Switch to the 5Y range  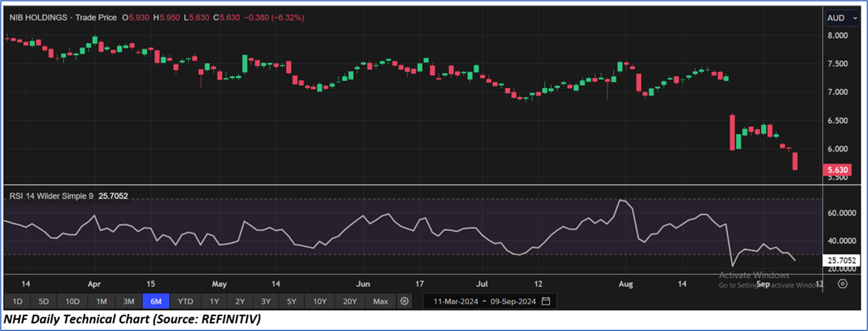291,301
